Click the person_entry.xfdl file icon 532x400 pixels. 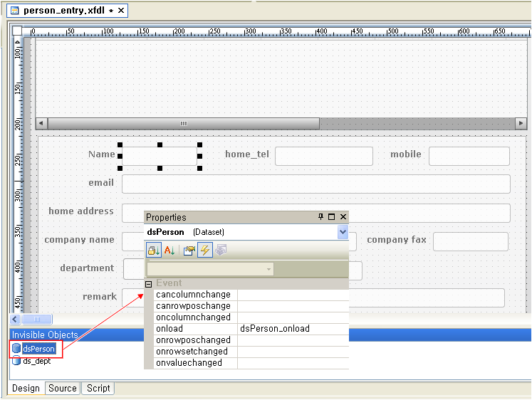point(14,11)
